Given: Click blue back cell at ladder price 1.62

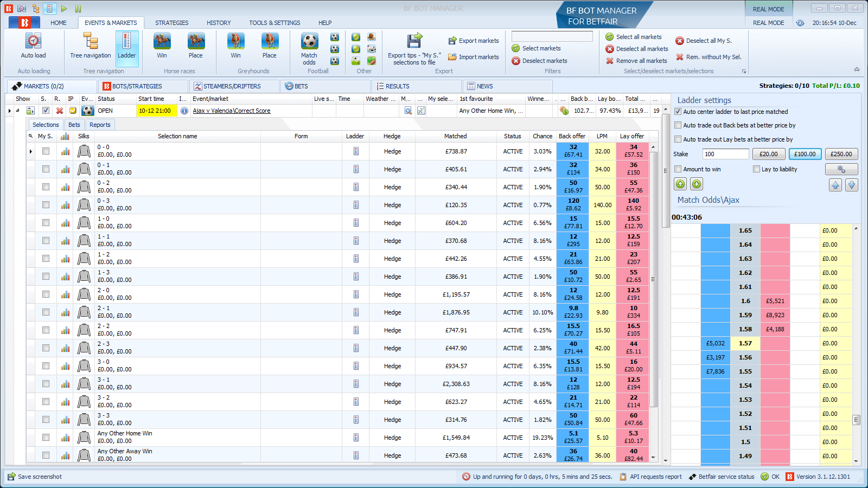Looking at the screenshot, I should [x=716, y=273].
